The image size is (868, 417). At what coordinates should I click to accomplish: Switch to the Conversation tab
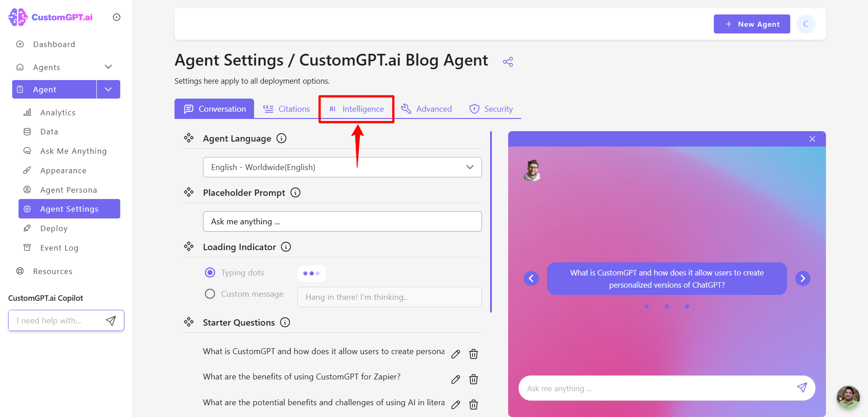click(214, 109)
